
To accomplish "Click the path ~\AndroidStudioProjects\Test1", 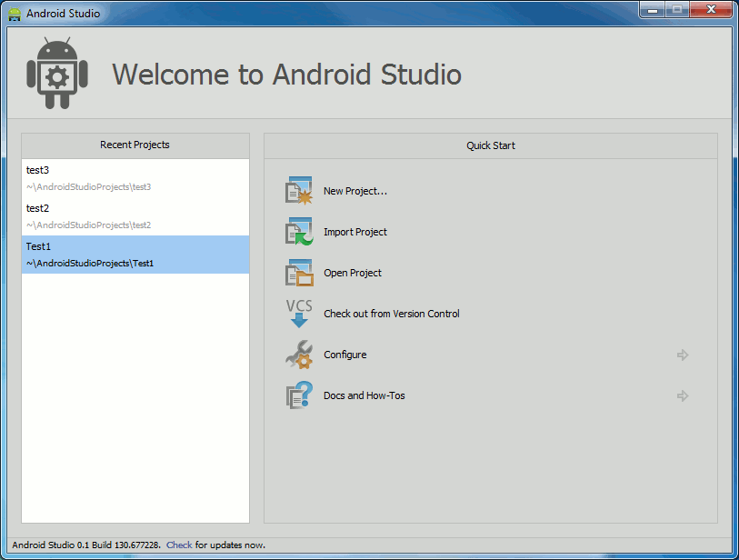I will (90, 264).
